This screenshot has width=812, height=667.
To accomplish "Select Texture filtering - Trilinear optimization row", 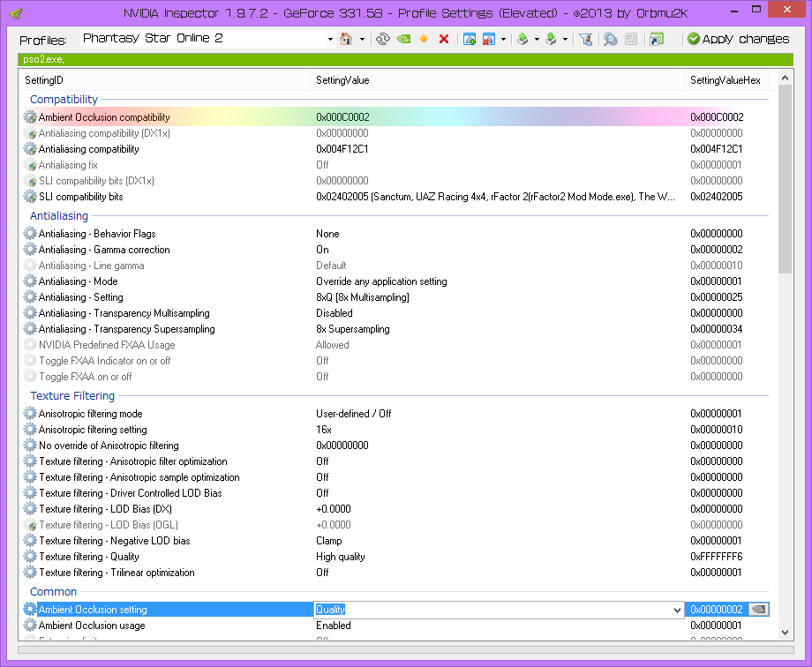I will pyautogui.click(x=395, y=573).
